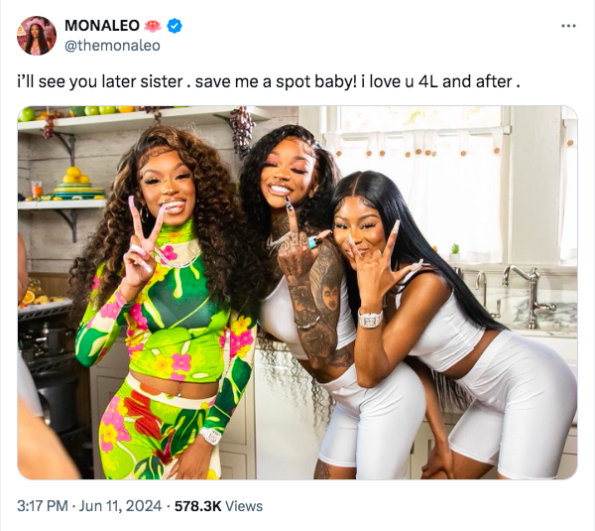Select the tweet text about seeing sister later
The height and width of the screenshot is (531, 595).
pyautogui.click(x=268, y=82)
